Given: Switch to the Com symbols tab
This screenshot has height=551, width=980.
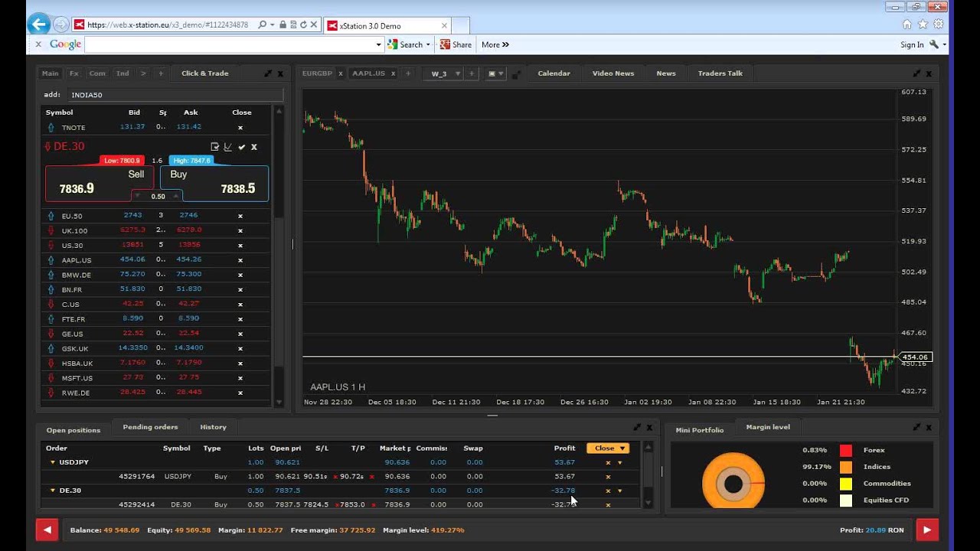Looking at the screenshot, I should pyautogui.click(x=97, y=73).
